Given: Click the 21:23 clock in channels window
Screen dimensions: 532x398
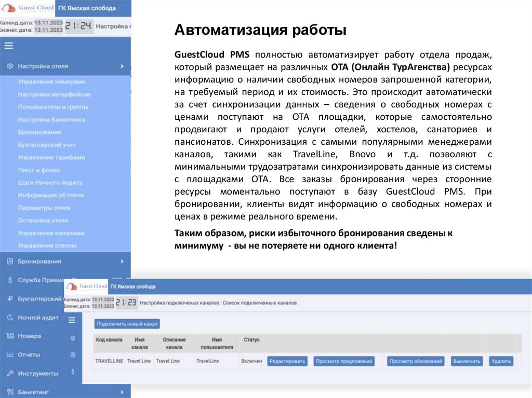Looking at the screenshot, I should [126, 303].
